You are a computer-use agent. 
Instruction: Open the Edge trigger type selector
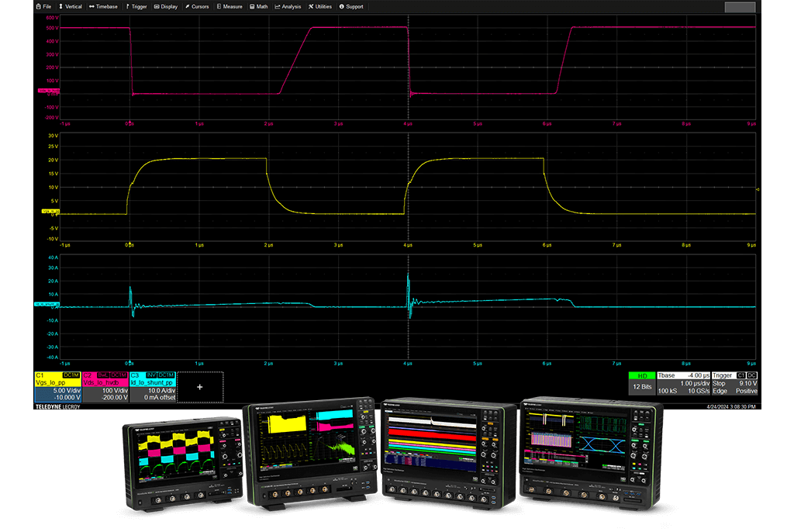point(719,390)
